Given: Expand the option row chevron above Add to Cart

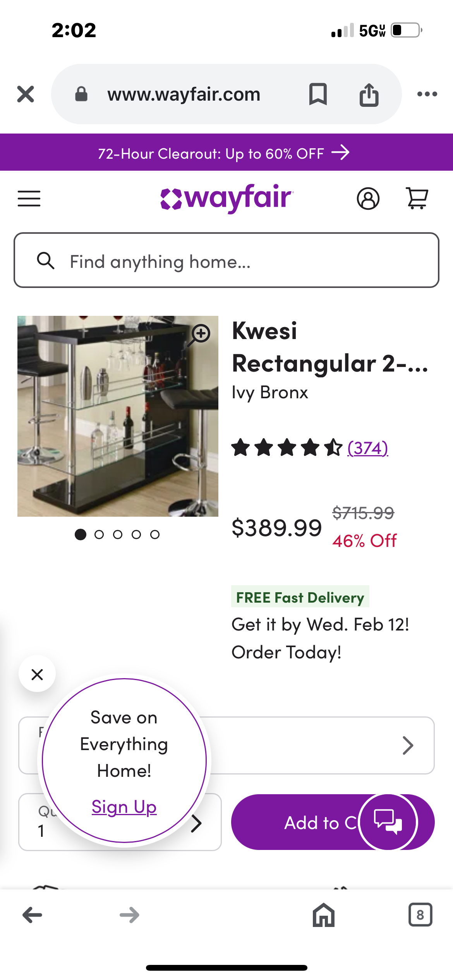Looking at the screenshot, I should tap(408, 745).
